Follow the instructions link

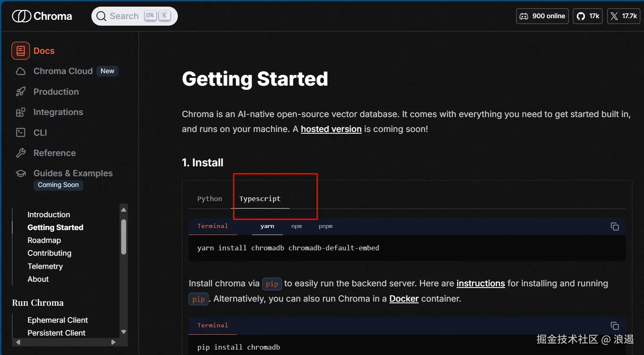click(x=481, y=283)
